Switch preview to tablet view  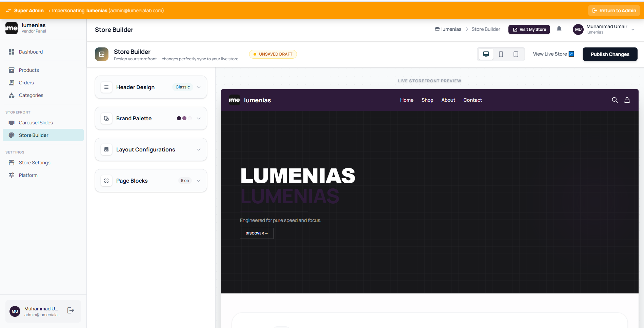coord(516,54)
